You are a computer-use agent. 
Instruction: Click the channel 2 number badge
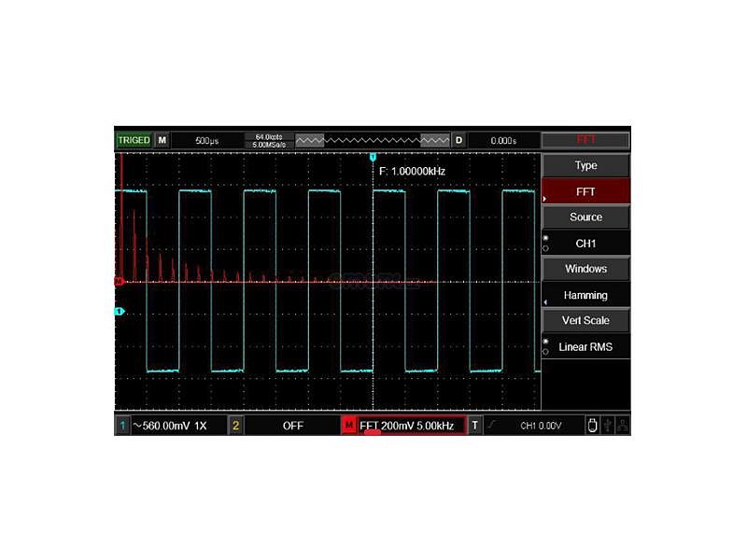[235, 426]
